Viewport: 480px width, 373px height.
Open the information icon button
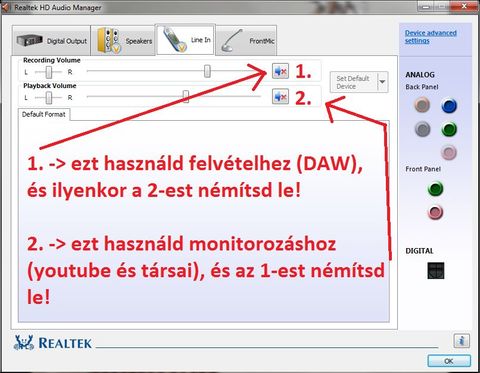point(462,341)
